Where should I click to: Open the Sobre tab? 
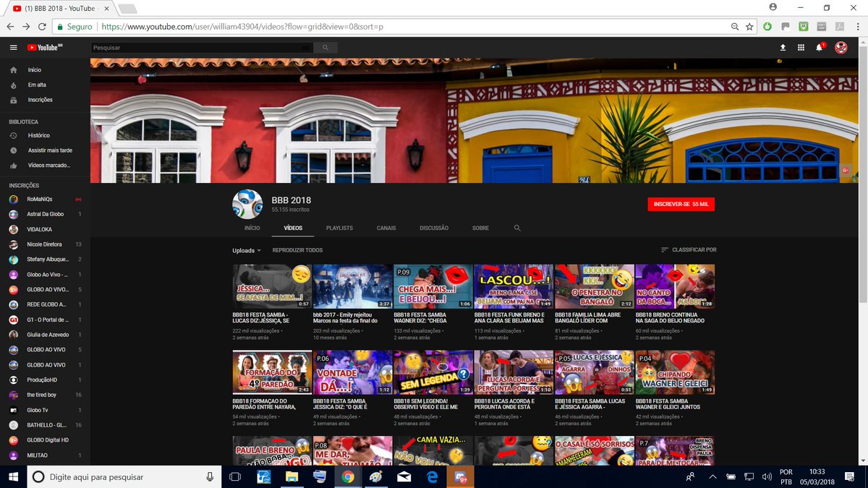[480, 228]
